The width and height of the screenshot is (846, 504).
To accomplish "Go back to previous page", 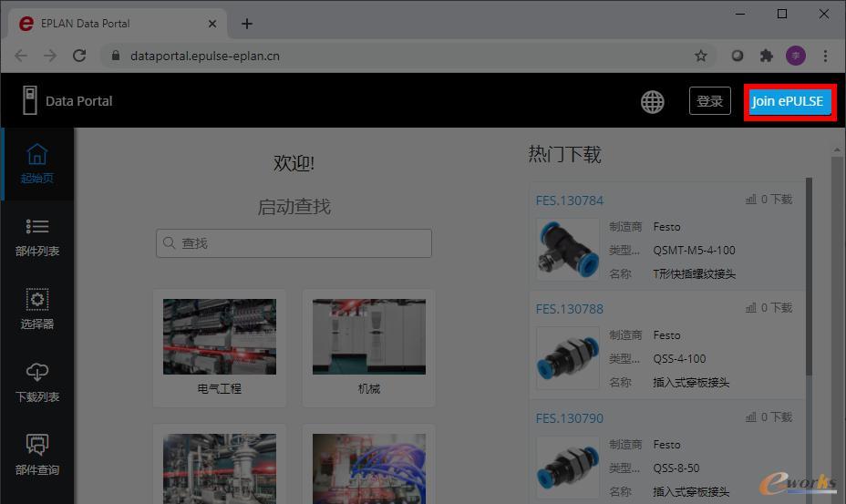I will point(21,56).
